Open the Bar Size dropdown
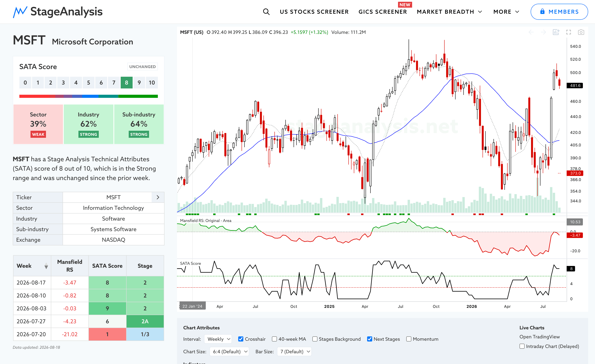 [294, 351]
